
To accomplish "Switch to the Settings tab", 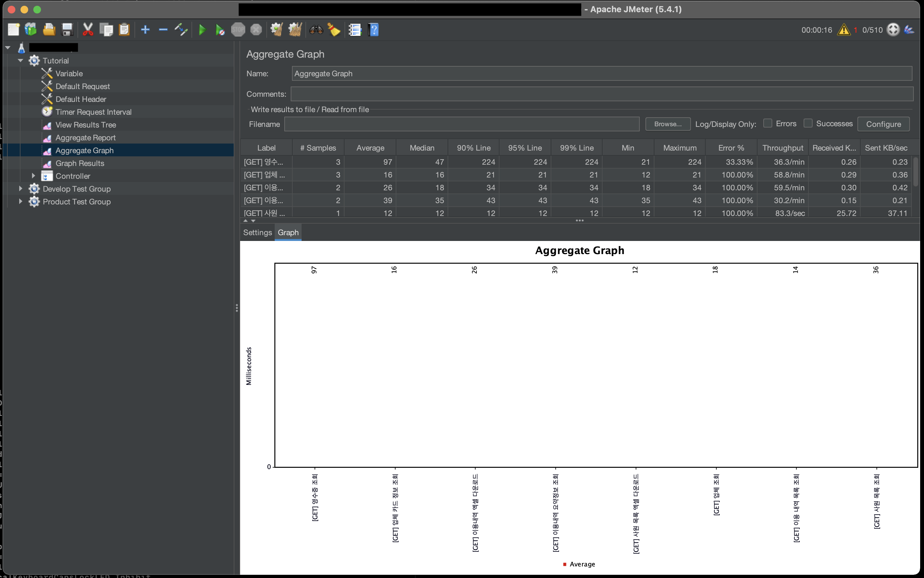I will (x=257, y=232).
